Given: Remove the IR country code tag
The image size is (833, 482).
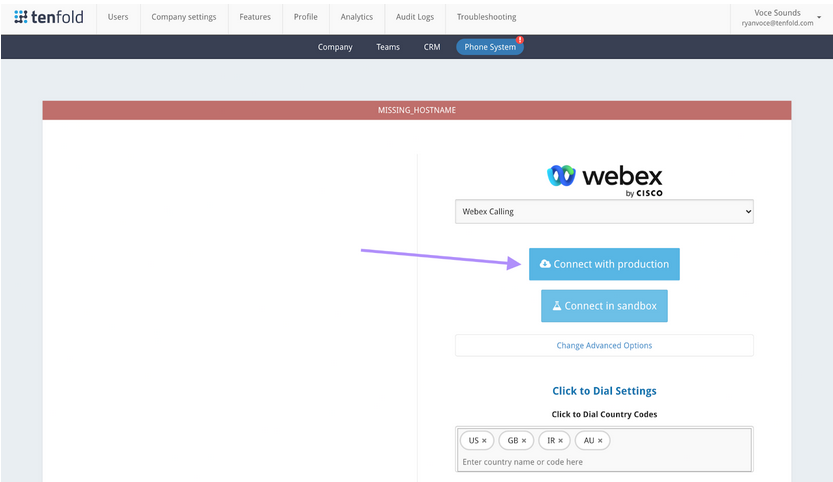Looking at the screenshot, I should 560,441.
